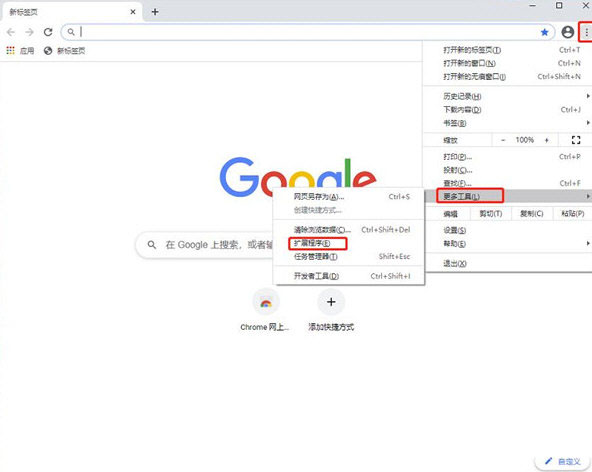Focus the address bar input field

pyautogui.click(x=308, y=32)
